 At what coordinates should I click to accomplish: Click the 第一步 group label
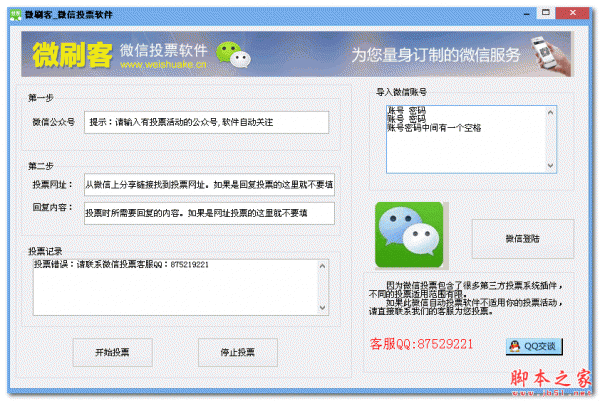pos(41,98)
